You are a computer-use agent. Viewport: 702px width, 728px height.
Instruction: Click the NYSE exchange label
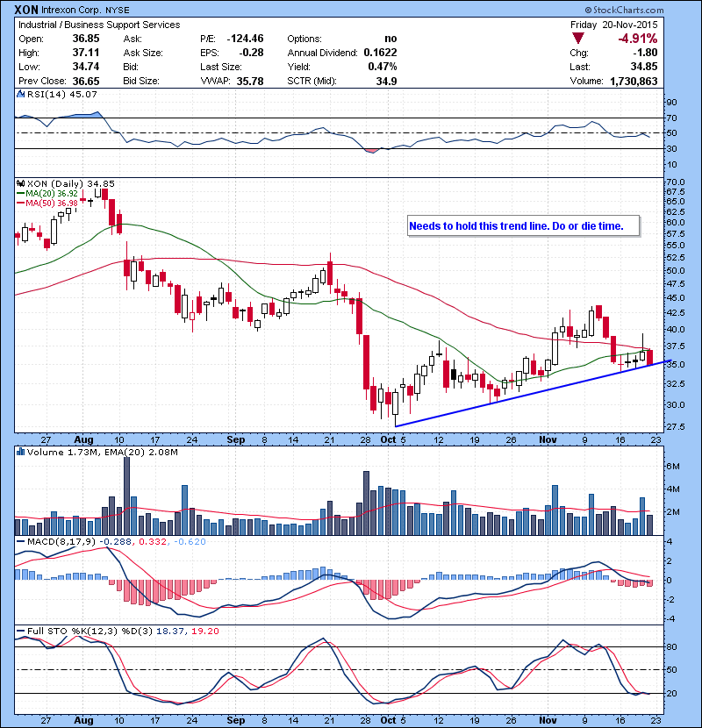[x=117, y=11]
